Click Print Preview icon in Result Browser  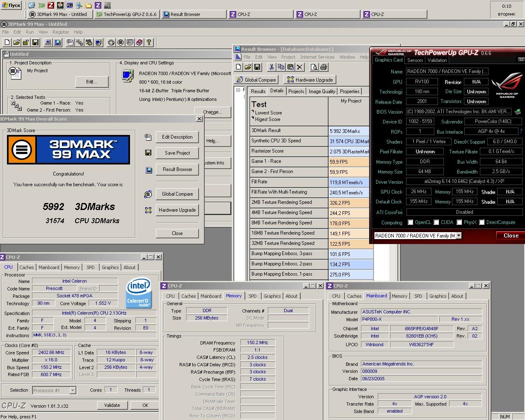[x=314, y=67]
